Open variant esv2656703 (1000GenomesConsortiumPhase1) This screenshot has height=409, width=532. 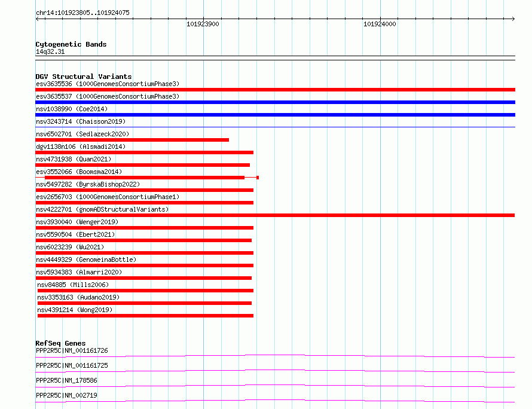pyautogui.click(x=108, y=197)
